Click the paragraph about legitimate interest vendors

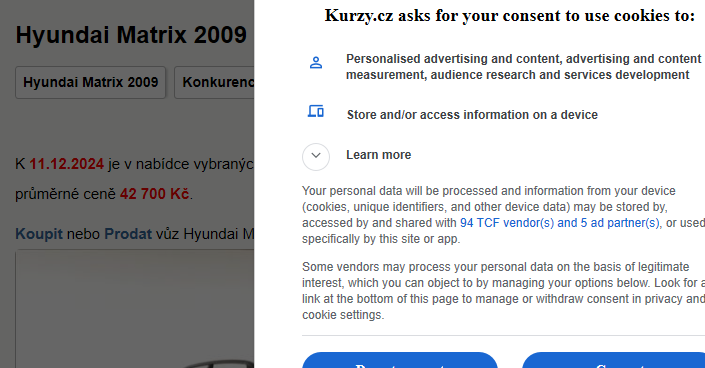point(504,291)
